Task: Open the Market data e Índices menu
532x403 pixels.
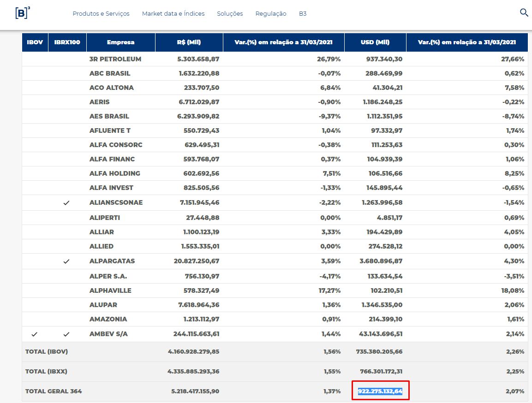Action: (x=173, y=13)
